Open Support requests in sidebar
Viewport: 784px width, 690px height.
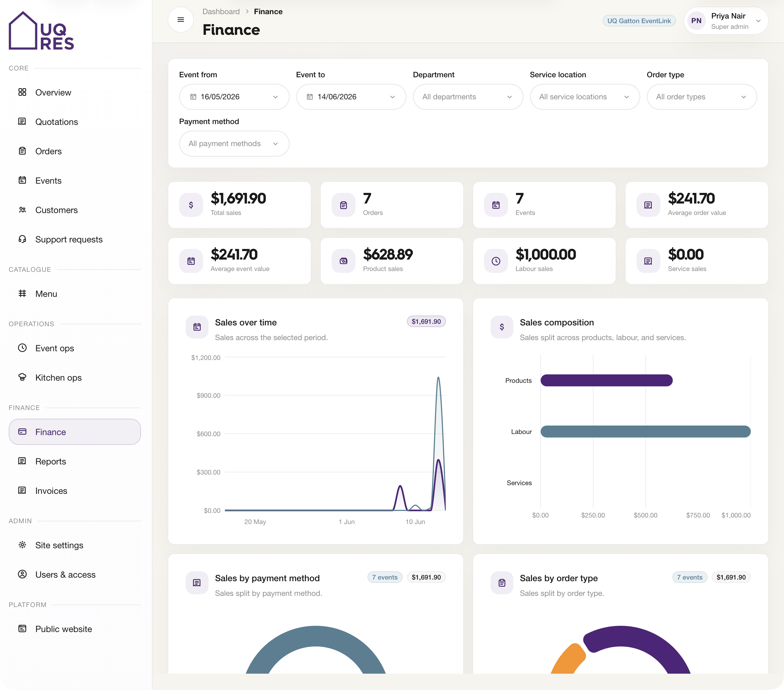pos(75,240)
